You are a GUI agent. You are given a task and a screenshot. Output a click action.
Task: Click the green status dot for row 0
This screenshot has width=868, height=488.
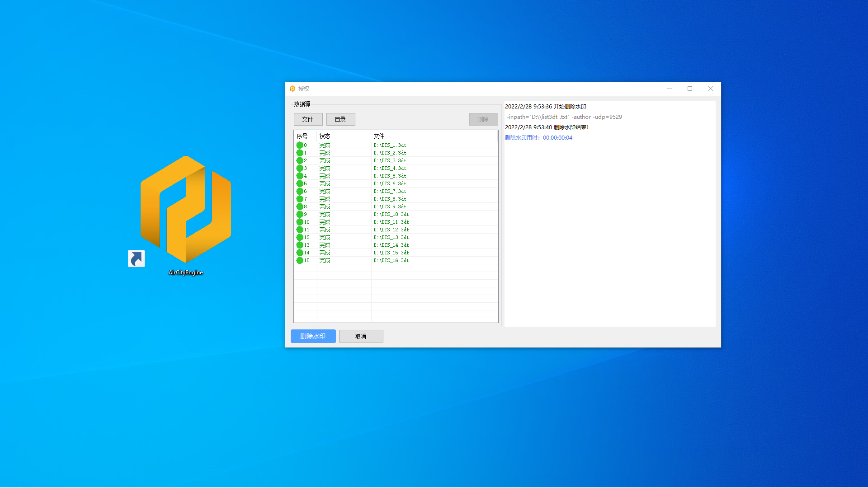[x=300, y=145]
